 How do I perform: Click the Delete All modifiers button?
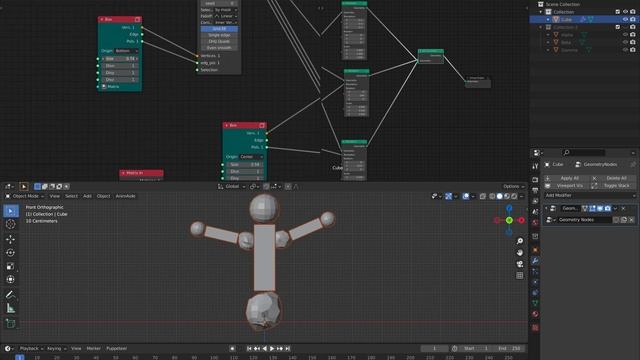click(x=613, y=178)
